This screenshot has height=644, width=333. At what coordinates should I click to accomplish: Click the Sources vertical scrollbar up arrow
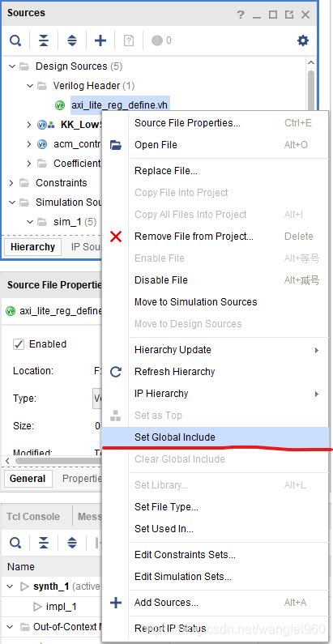[311, 63]
